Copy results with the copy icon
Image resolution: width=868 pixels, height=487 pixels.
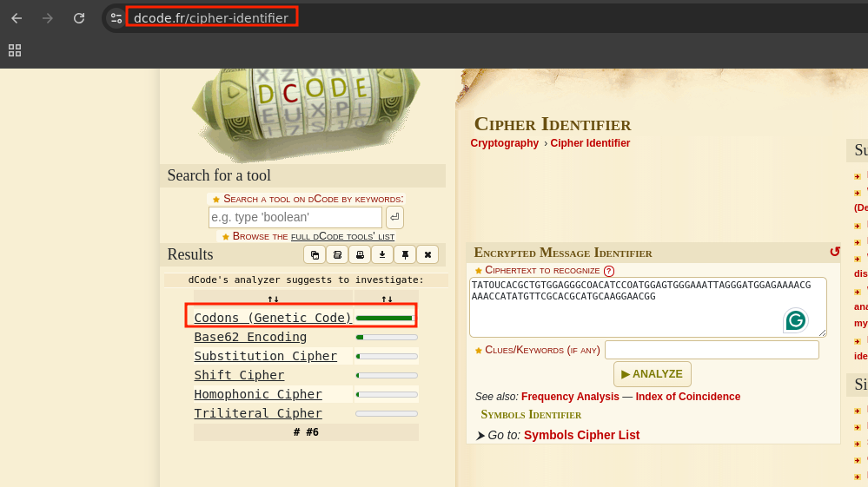tap(315, 255)
